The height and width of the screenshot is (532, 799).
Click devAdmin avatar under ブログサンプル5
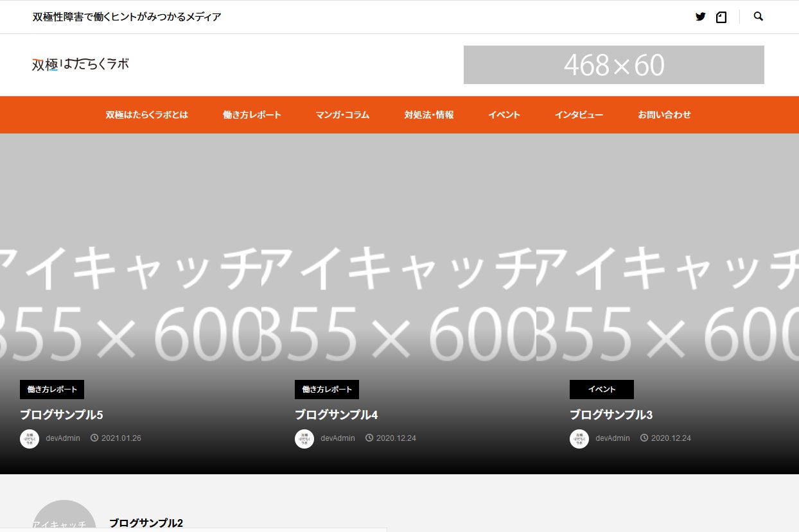point(30,439)
